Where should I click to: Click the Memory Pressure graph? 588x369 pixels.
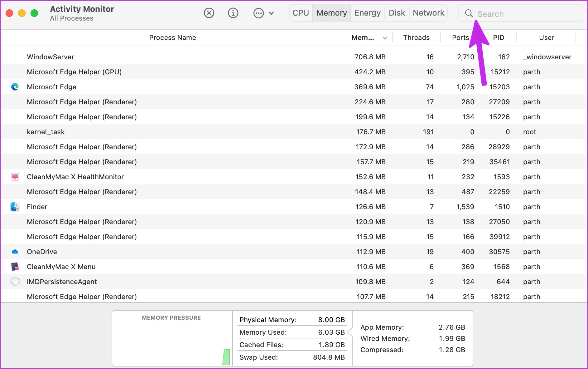click(x=172, y=338)
